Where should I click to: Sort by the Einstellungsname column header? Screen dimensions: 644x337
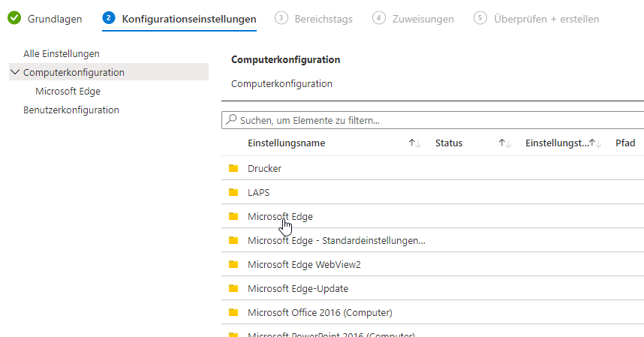click(x=286, y=143)
